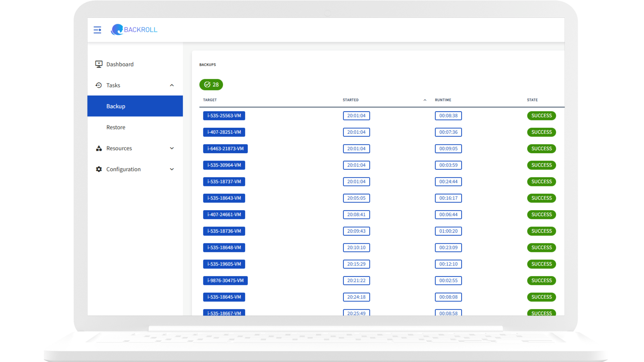Switch to the Restore task view

(x=115, y=127)
